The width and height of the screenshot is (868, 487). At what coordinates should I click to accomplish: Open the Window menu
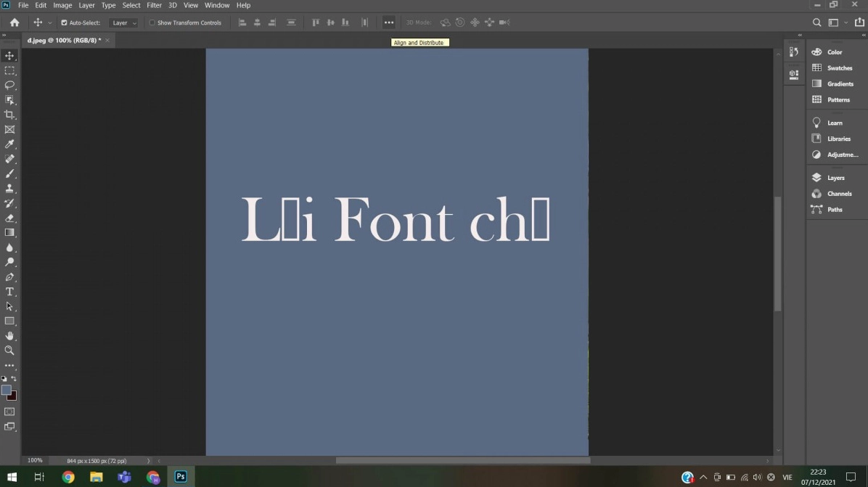[x=217, y=5]
